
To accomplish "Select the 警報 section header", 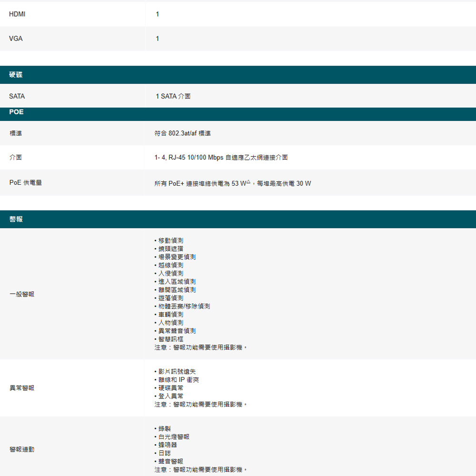I will coord(16,219).
